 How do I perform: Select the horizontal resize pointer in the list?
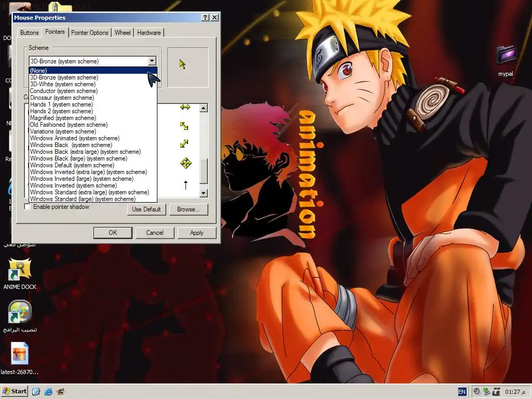(185, 107)
